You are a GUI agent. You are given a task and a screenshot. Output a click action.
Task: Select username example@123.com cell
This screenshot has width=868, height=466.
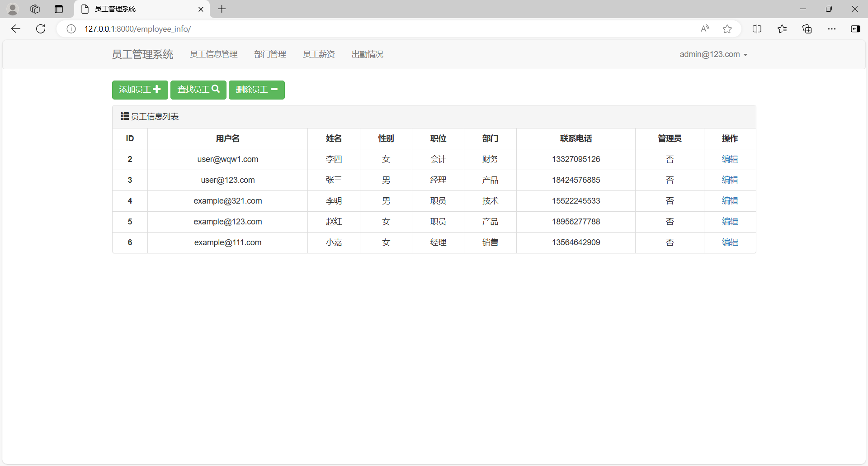(228, 222)
